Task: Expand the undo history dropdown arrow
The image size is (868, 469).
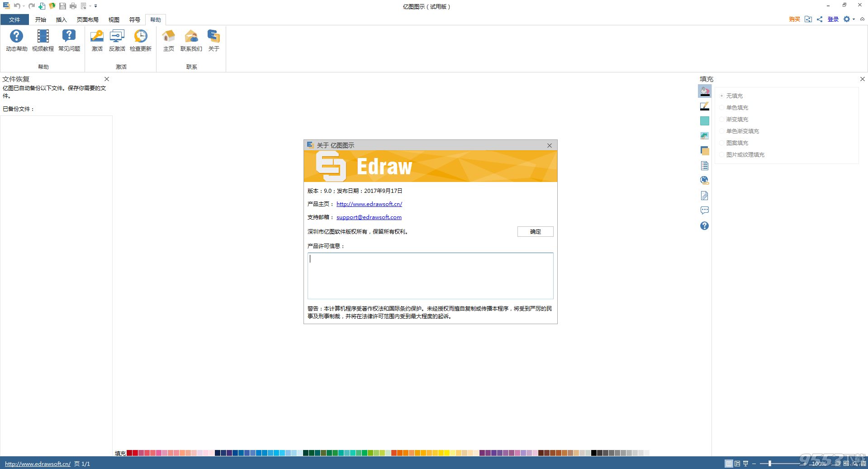Action: (x=24, y=6)
